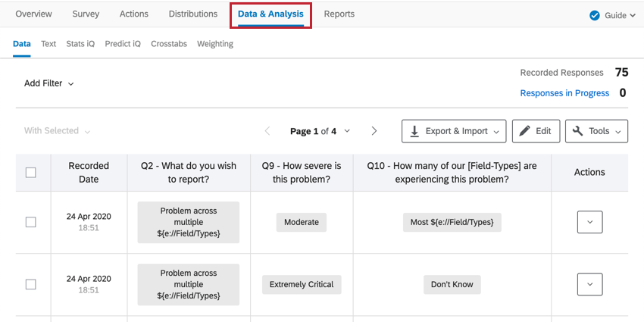Open first row's Actions dropdown
644x322 pixels.
[589, 222]
